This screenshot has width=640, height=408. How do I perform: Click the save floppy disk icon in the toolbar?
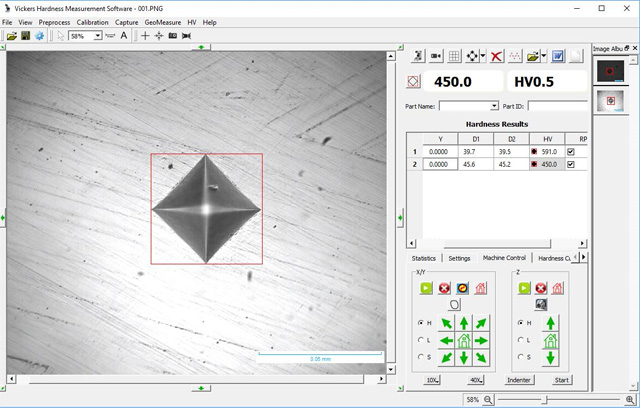coord(25,35)
